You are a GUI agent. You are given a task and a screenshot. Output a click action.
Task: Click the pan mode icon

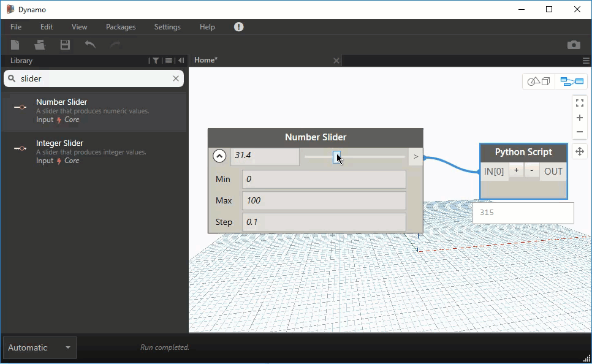point(580,151)
